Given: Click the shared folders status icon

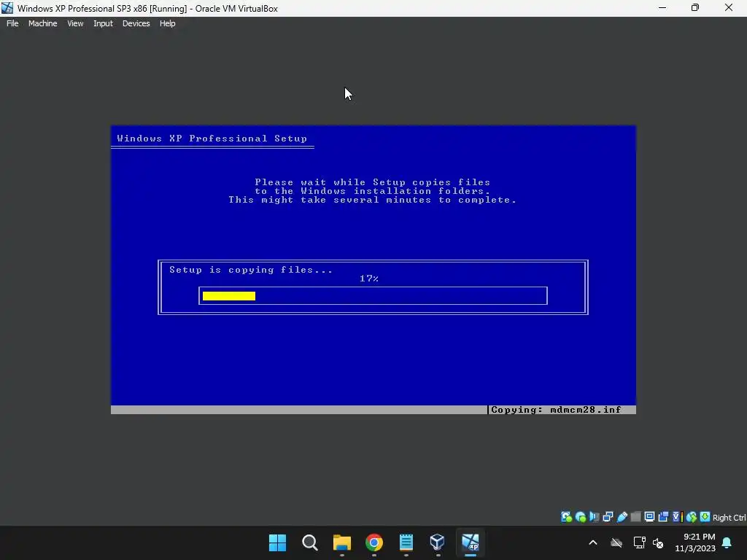Looking at the screenshot, I should click(x=635, y=517).
